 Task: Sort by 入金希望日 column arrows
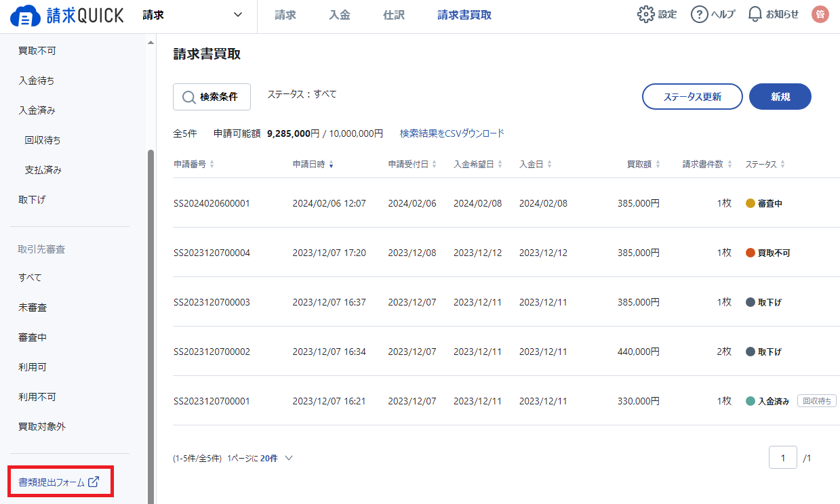[500, 165]
